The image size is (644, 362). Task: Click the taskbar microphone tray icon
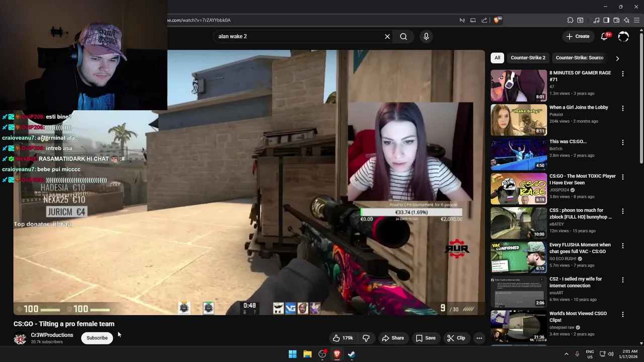tap(577, 354)
